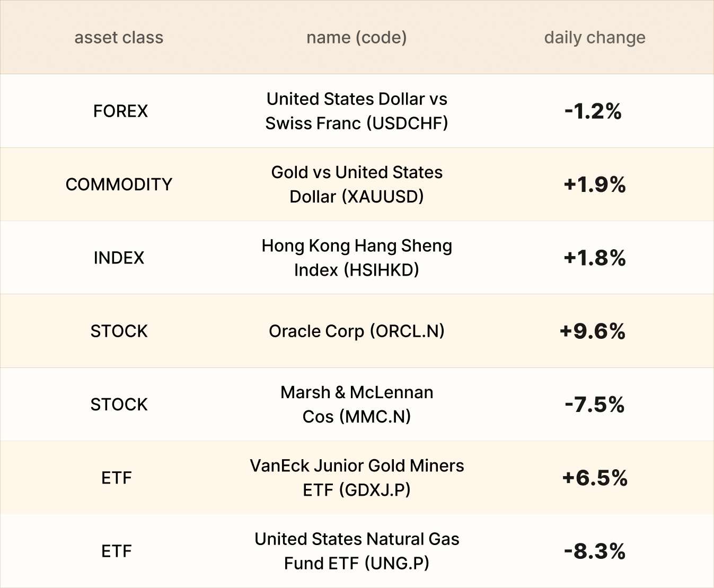Select the INDEX asset class cell
Viewport: 714px width, 588px height.
119,258
